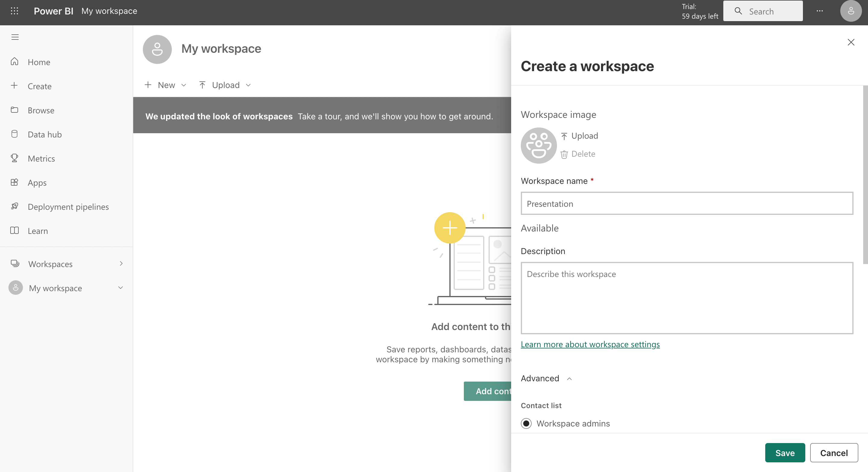This screenshot has height=472, width=868.
Task: Open the Learn book icon
Action: [14, 231]
